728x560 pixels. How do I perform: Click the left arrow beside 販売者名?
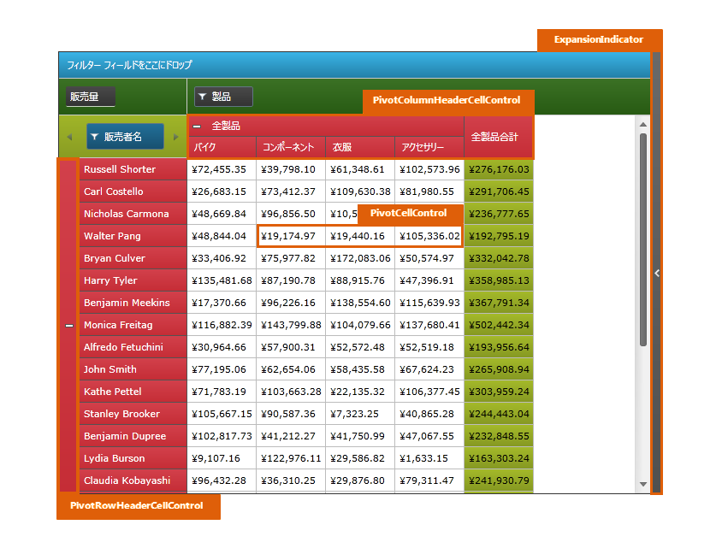pos(70,137)
